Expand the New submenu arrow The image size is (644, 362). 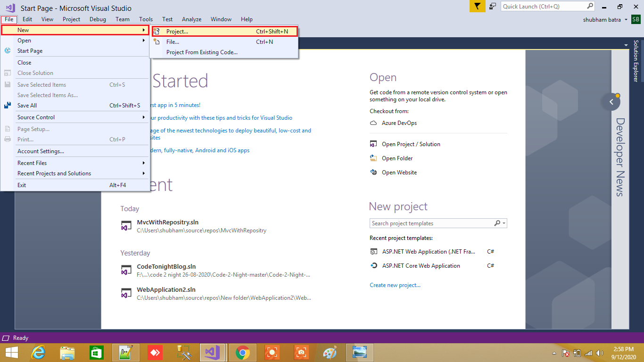click(143, 30)
